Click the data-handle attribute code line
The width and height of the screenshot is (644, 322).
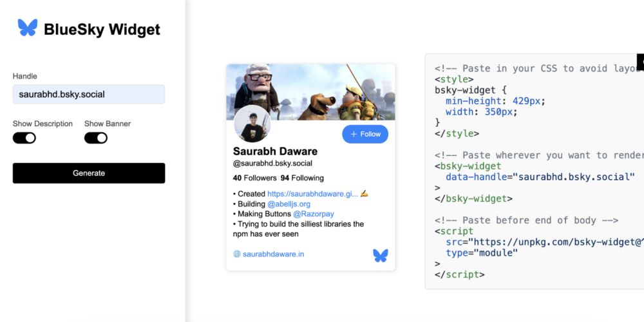pyautogui.click(x=540, y=177)
